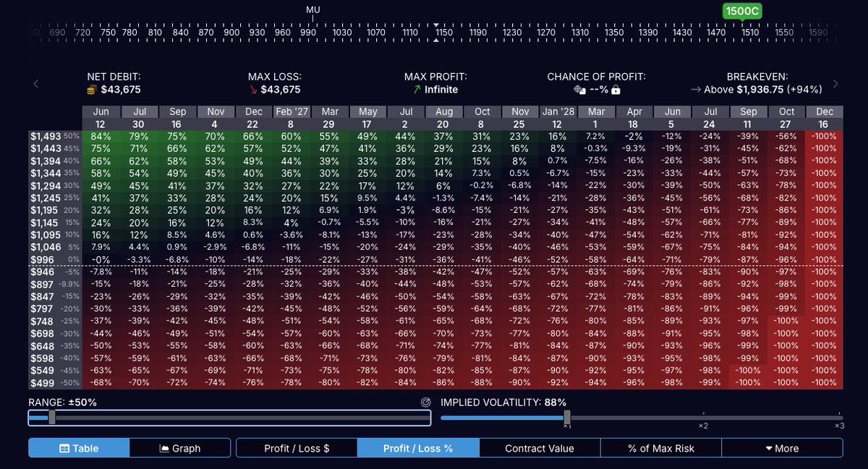This screenshot has width=868, height=469.
Task: Click the Implied Volatility slider handle
Action: point(567,418)
